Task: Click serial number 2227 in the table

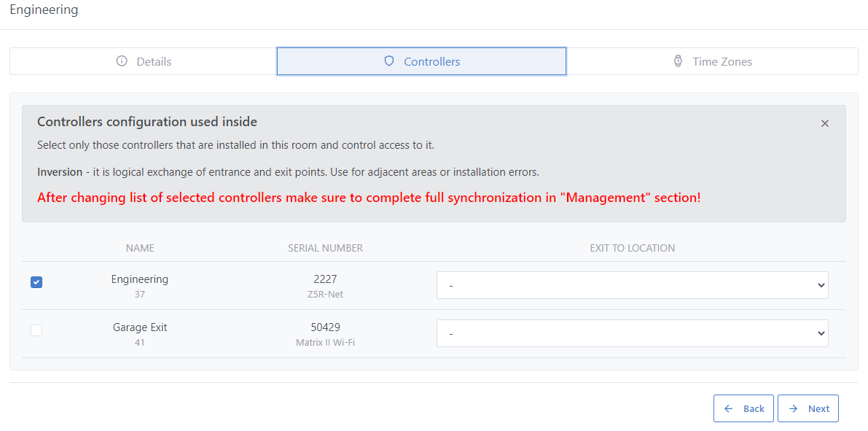Action: (x=325, y=279)
